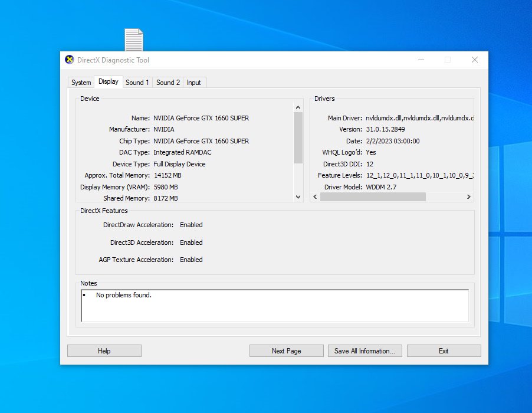532x413 pixels.
Task: Open the Sound 1 tab
Action: [x=137, y=83]
